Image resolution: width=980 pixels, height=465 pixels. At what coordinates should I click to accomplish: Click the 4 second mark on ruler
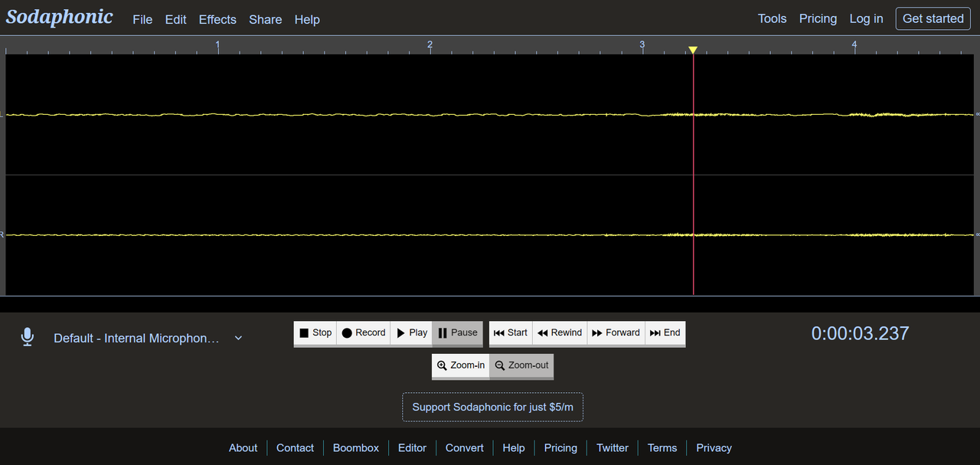854,46
